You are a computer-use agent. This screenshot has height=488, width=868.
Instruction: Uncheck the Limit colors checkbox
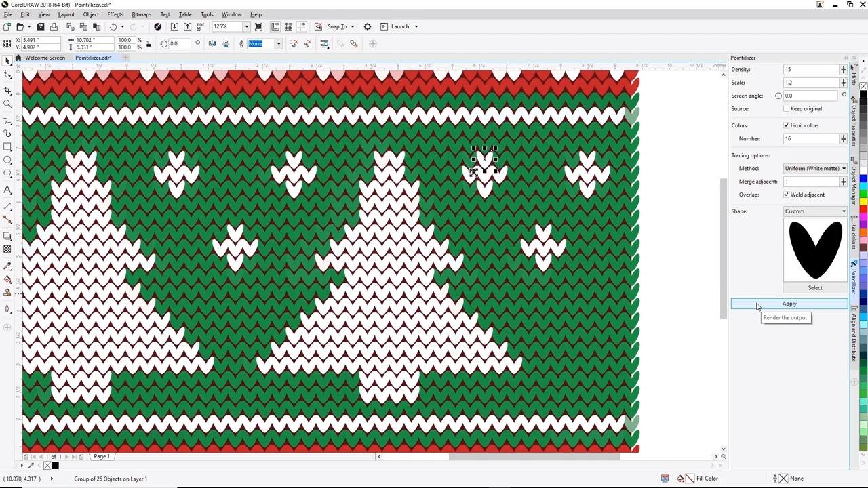[787, 125]
